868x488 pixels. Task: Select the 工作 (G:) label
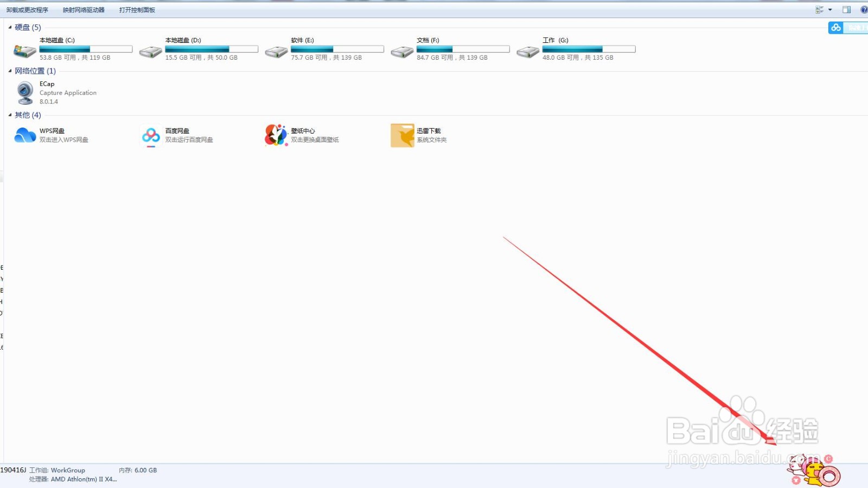pos(556,40)
